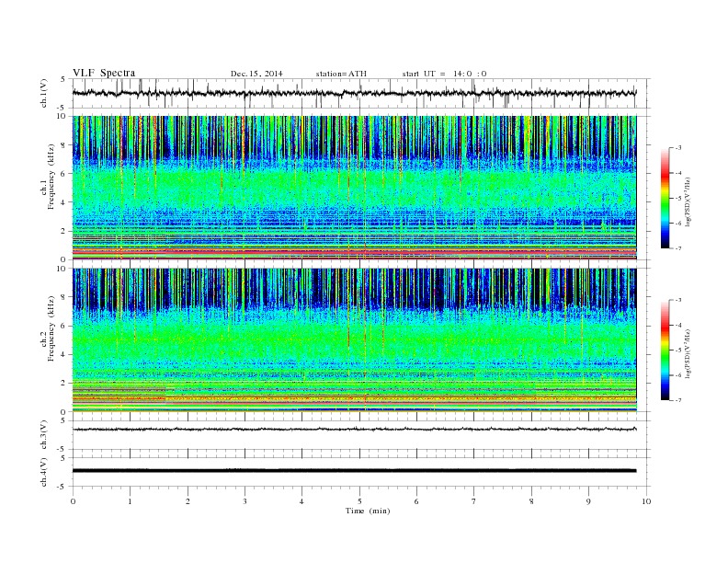
Task: Click the time axis tick label '0'
Action: click(73, 501)
